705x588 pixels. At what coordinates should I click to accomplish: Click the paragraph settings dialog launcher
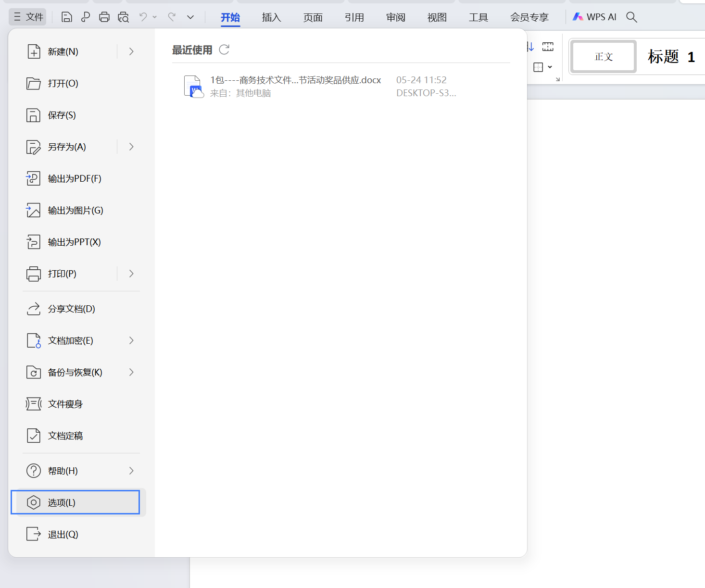click(x=558, y=79)
